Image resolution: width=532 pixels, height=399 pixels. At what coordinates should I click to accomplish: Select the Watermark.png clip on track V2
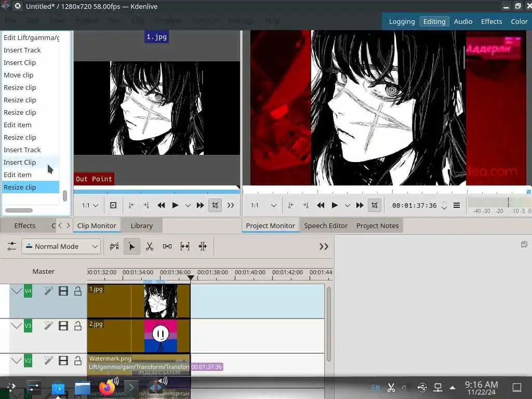pyautogui.click(x=139, y=365)
